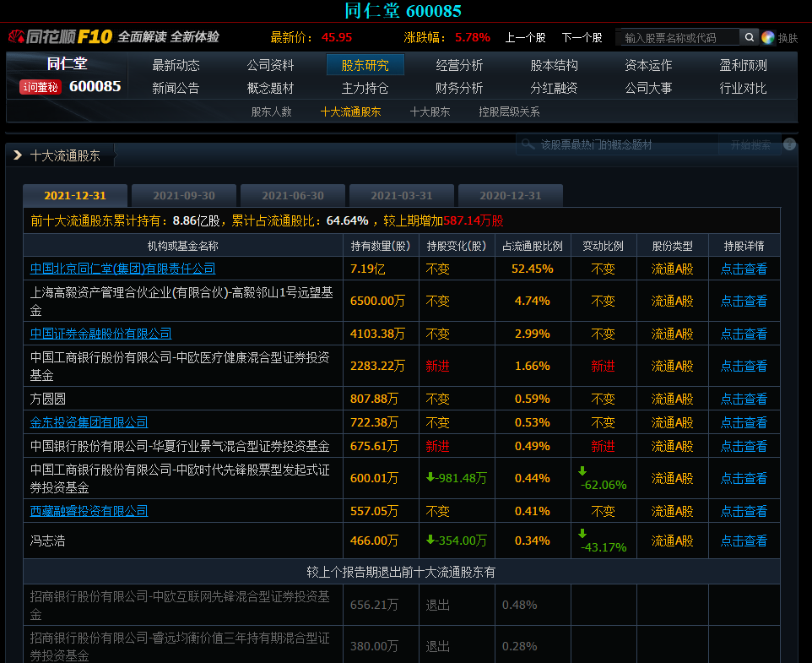The height and width of the screenshot is (663, 812).
Task: Click the 冯志浩 shareholder name
Action: [x=47, y=541]
